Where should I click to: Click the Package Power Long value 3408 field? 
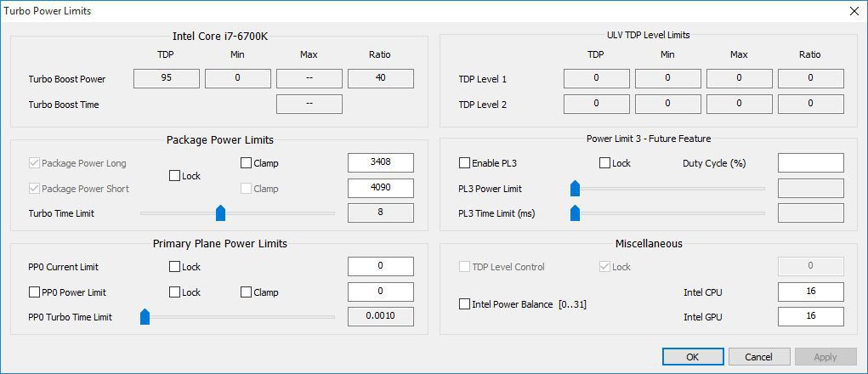381,163
